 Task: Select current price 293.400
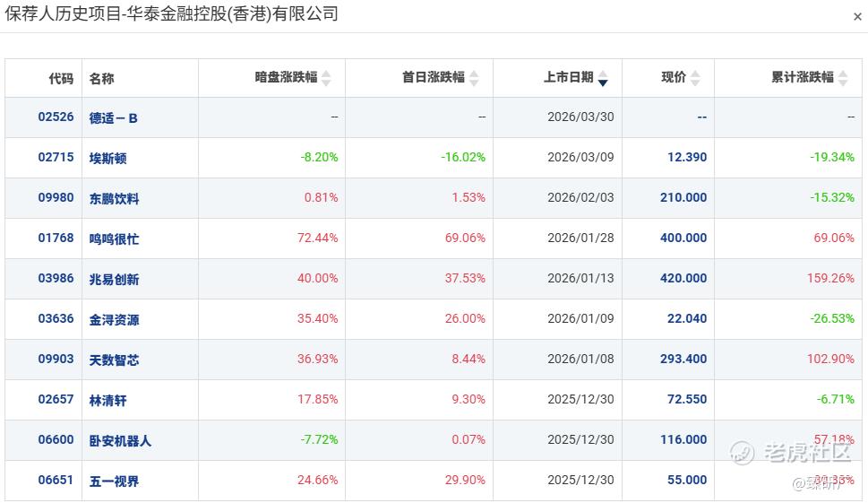point(683,360)
